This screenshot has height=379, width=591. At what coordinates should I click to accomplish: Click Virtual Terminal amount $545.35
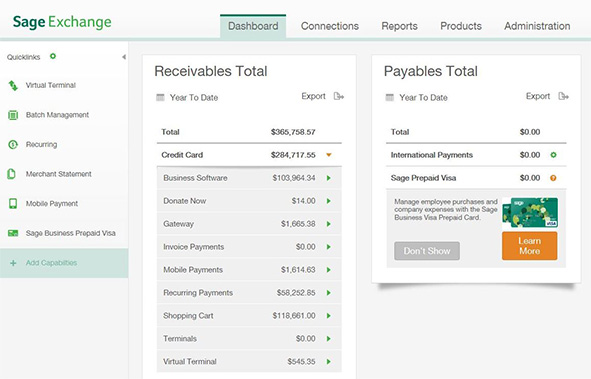[x=301, y=362]
